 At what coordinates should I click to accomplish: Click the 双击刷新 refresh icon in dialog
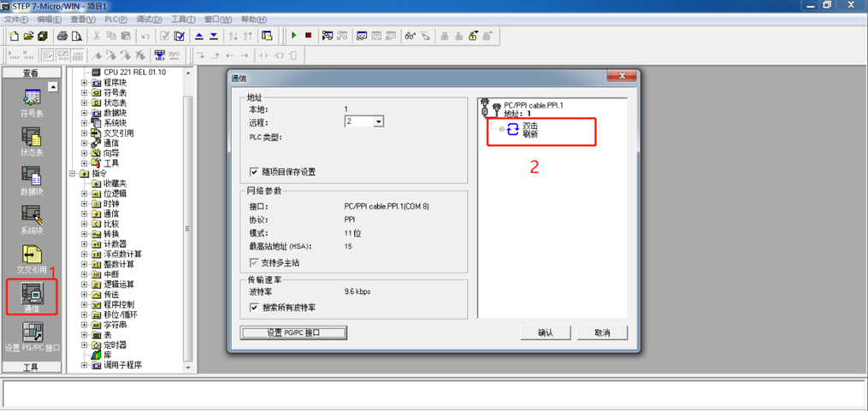(x=513, y=130)
